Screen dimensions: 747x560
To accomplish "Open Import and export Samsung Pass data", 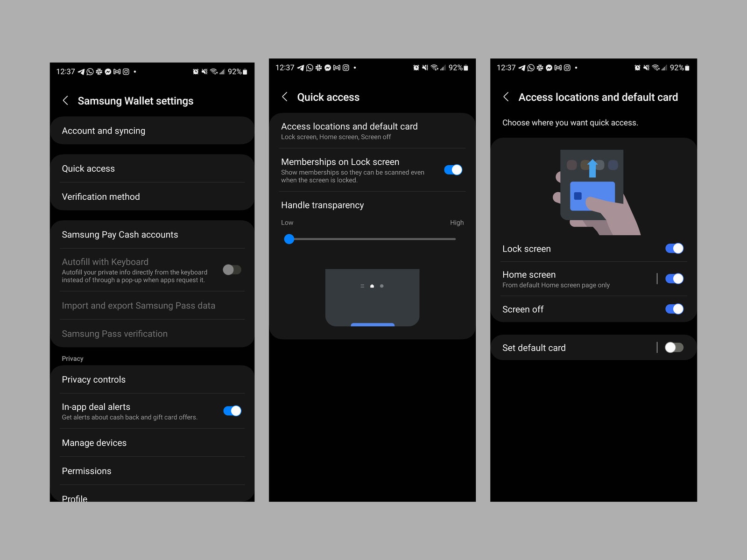I will 152,306.
